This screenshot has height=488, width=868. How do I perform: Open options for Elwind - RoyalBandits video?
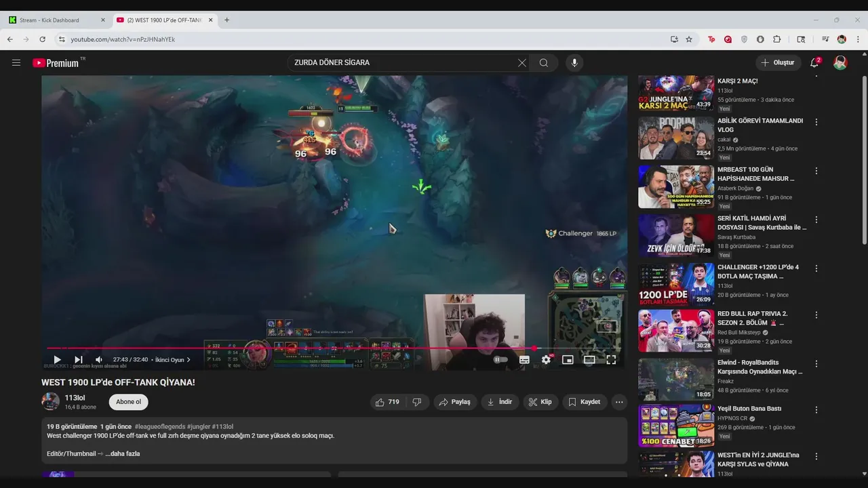pyautogui.click(x=816, y=364)
